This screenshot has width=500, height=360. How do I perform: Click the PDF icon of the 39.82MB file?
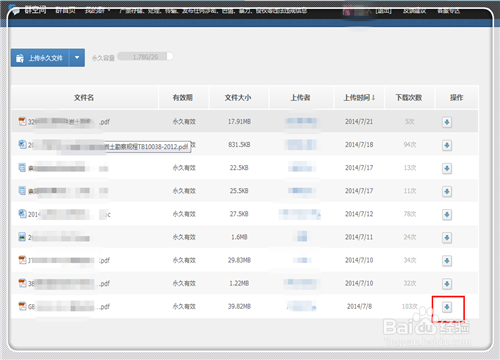coord(22,306)
